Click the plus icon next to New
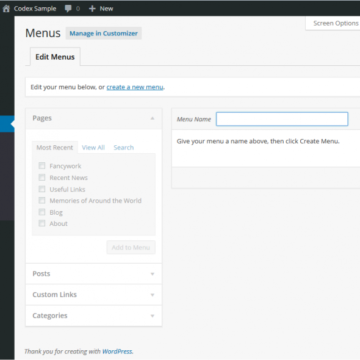 [x=92, y=9]
